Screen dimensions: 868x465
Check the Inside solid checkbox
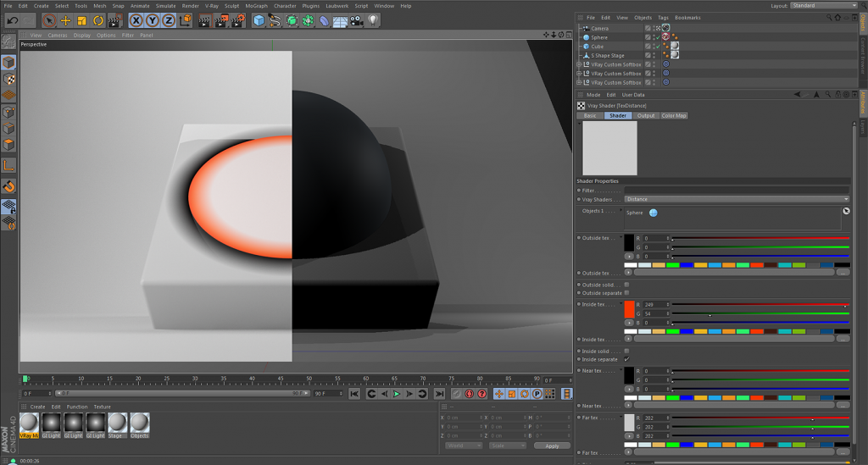tap(626, 352)
